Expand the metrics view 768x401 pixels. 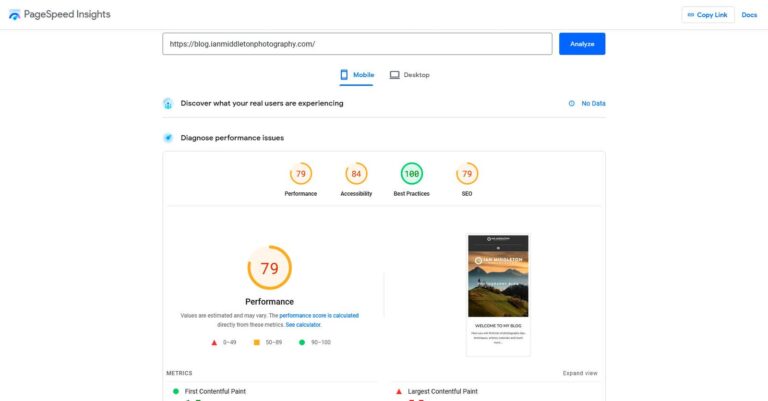(580, 373)
